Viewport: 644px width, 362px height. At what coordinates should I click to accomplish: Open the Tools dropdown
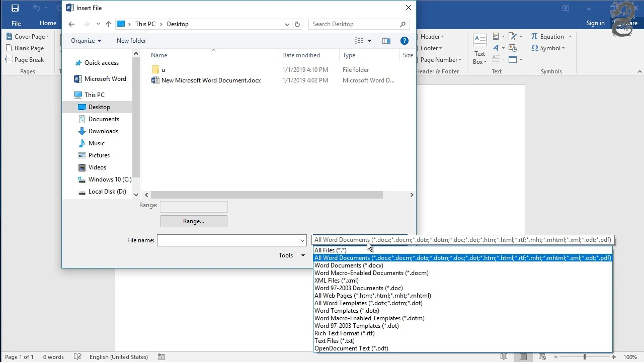click(292, 255)
